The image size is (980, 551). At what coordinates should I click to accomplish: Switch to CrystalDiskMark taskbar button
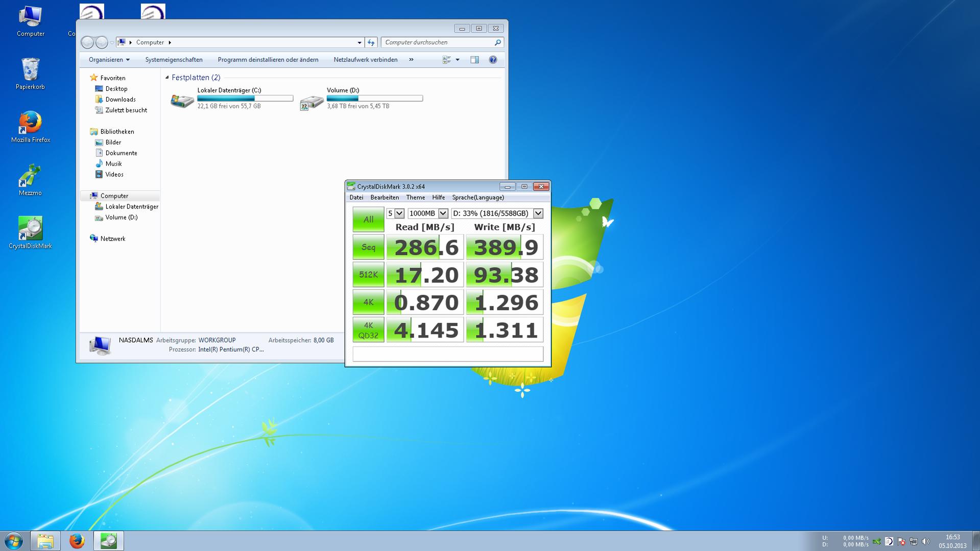pyautogui.click(x=109, y=541)
